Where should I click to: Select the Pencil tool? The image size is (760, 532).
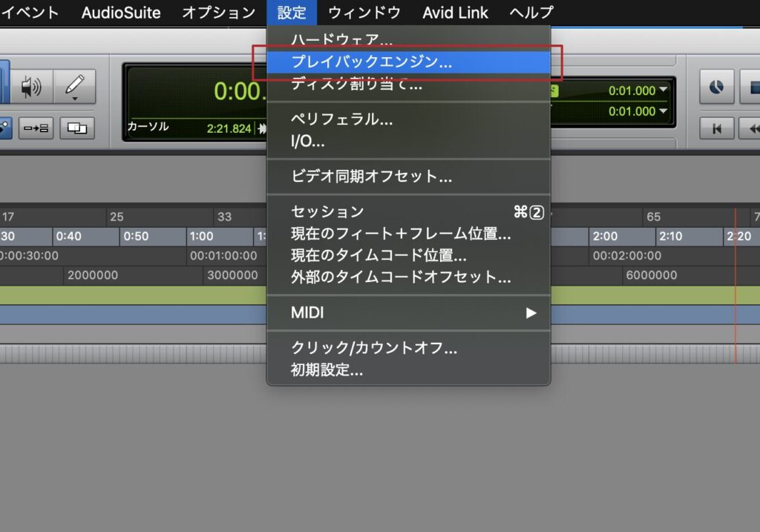point(74,84)
